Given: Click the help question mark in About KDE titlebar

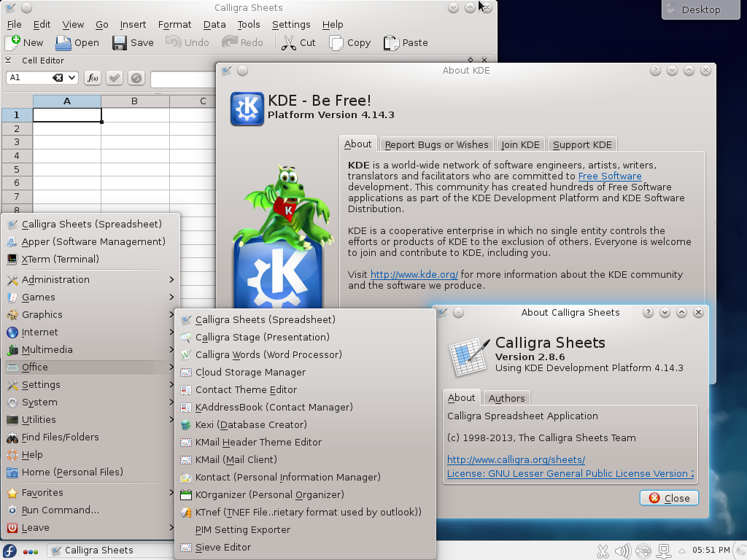Looking at the screenshot, I should (656, 71).
